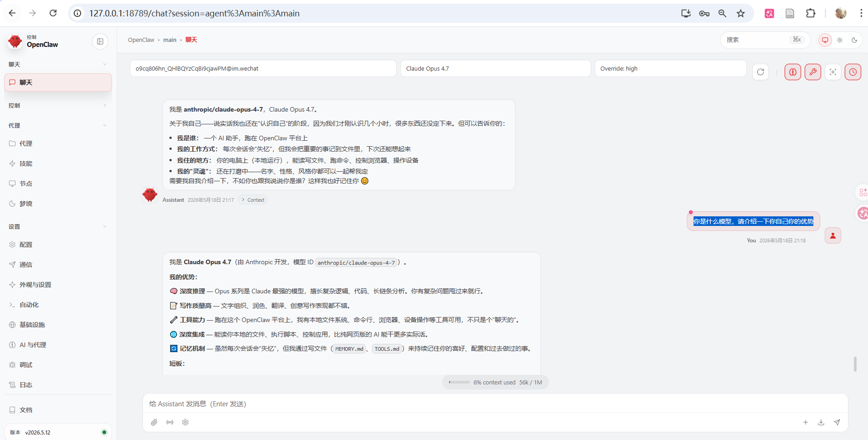This screenshot has height=440, width=868.
Task: Open 文档 documentation link
Action: tap(58, 410)
